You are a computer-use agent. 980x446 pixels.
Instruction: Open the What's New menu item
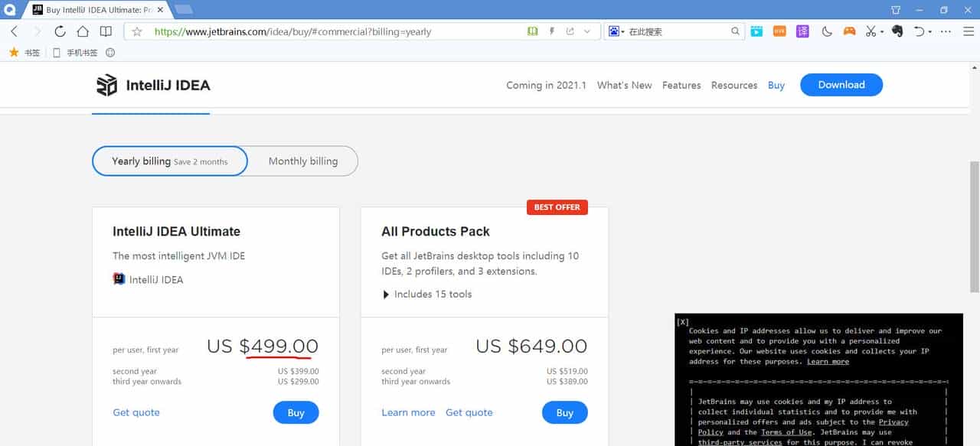coord(624,85)
